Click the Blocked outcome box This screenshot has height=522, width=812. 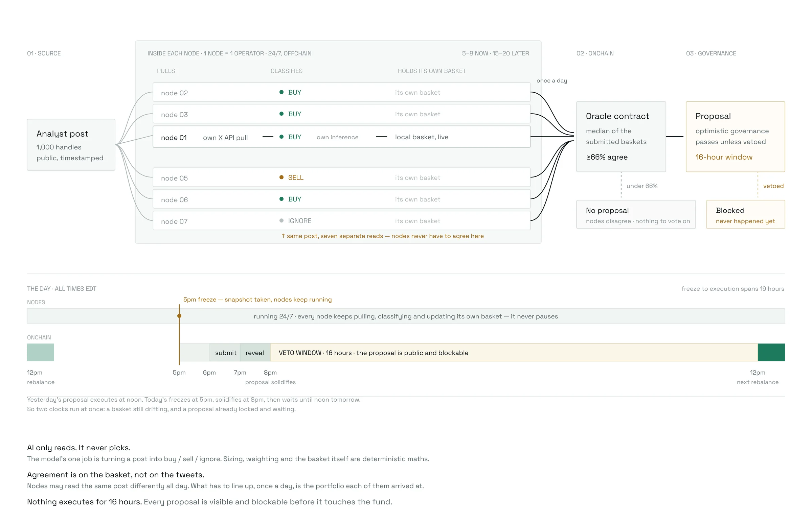[x=745, y=215]
